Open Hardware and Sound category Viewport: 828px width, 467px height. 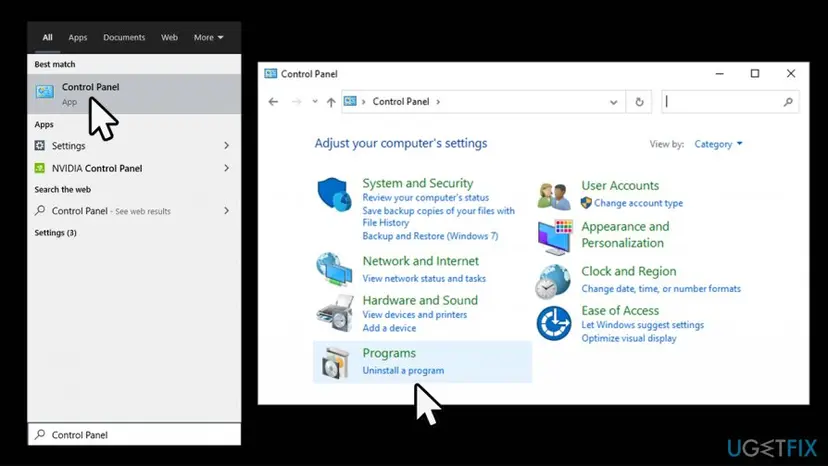tap(420, 300)
